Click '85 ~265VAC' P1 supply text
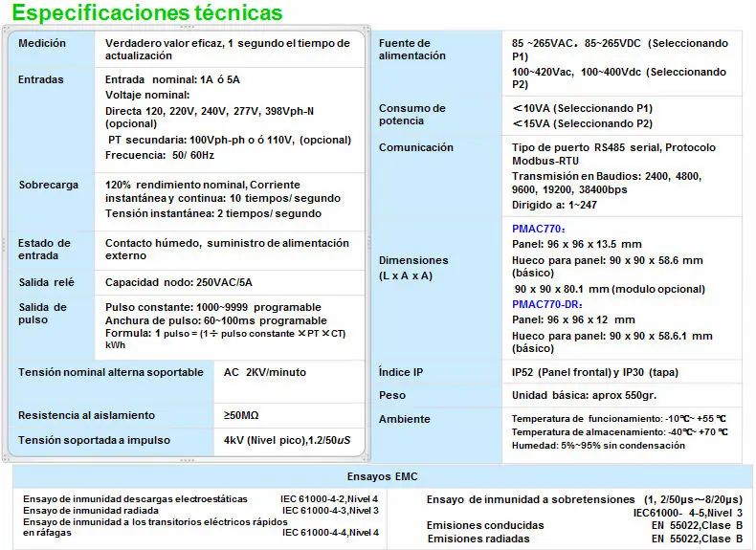This screenshot has width=756, height=550. click(620, 50)
